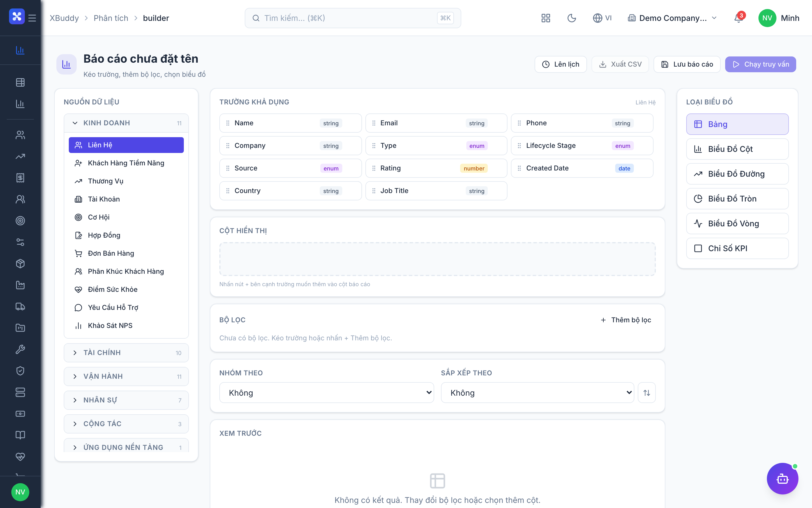812x508 pixels.
Task: Expand the CỘNG TÁC group
Action: pos(126,424)
